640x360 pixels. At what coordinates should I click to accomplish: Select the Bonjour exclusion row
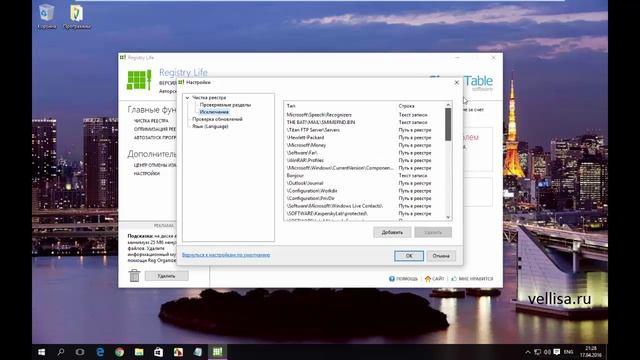click(364, 176)
